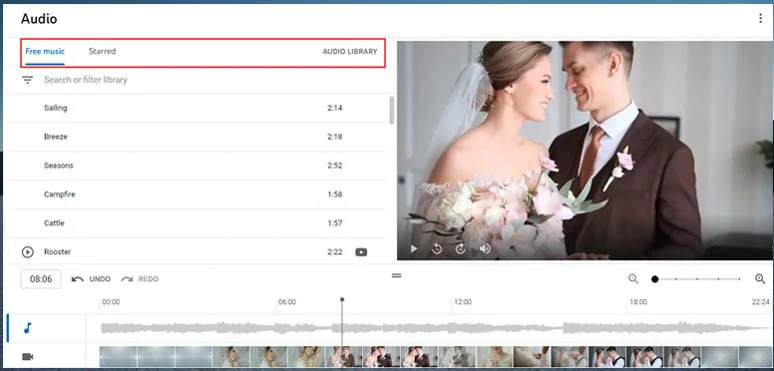Click the music list scrollbar
The image size is (774, 371).
(392, 111)
